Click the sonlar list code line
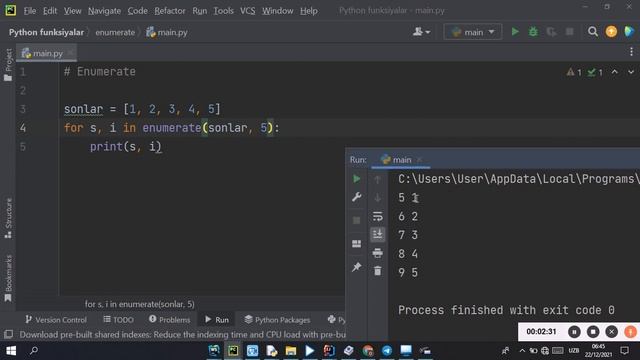 point(142,109)
